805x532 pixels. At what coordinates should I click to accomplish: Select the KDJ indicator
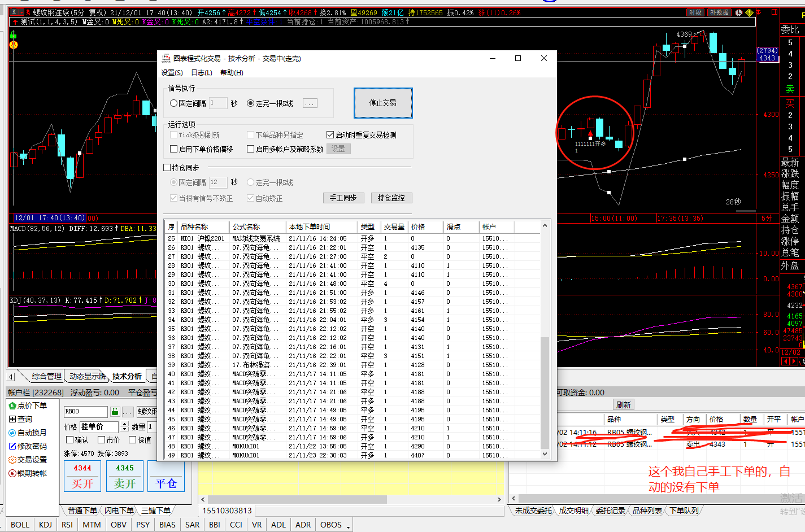pyautogui.click(x=46, y=525)
